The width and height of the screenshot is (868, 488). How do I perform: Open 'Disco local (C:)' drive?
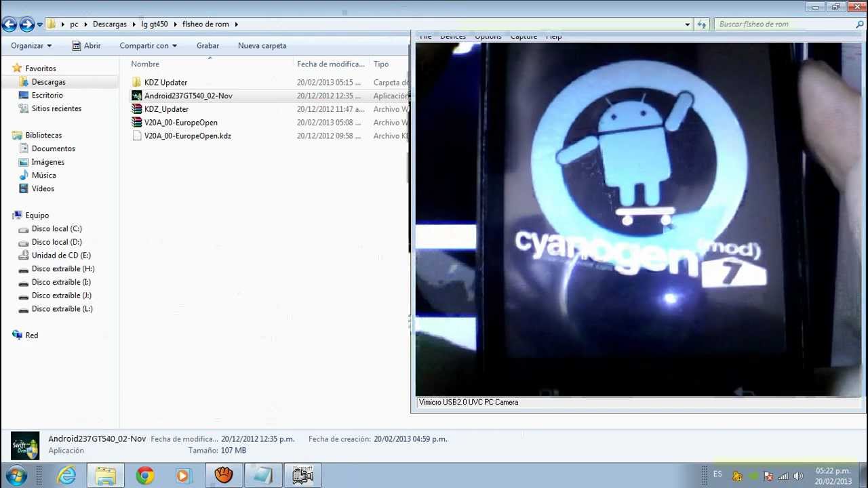pyautogui.click(x=56, y=228)
